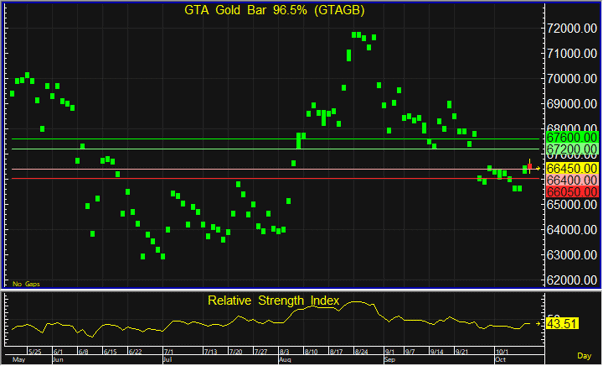
Task: Click the Day interval label
Action: 584,356
